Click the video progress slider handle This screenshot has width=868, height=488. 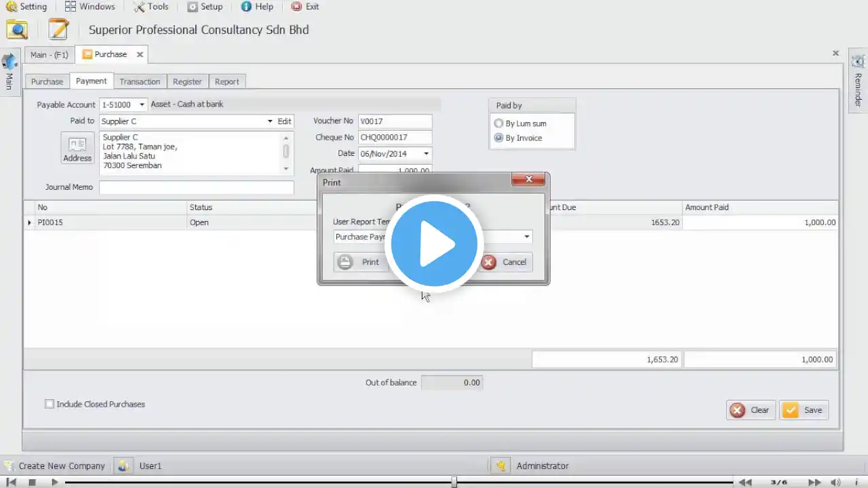pos(454,482)
